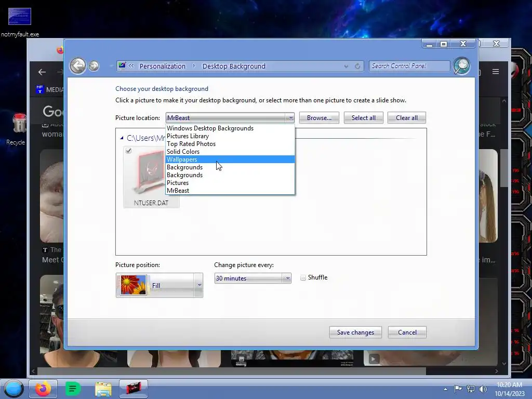Open the Picture position Fill dropdown
Image resolution: width=532 pixels, height=399 pixels.
(x=159, y=285)
